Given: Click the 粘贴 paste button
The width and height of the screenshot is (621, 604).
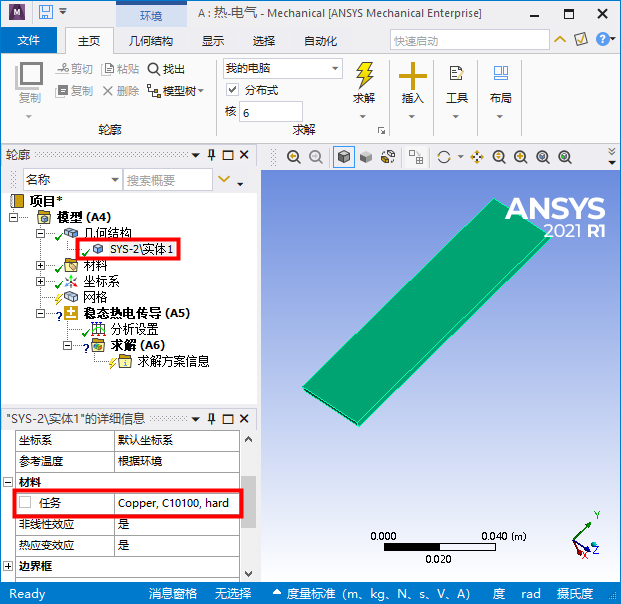Looking at the screenshot, I should tap(120, 69).
